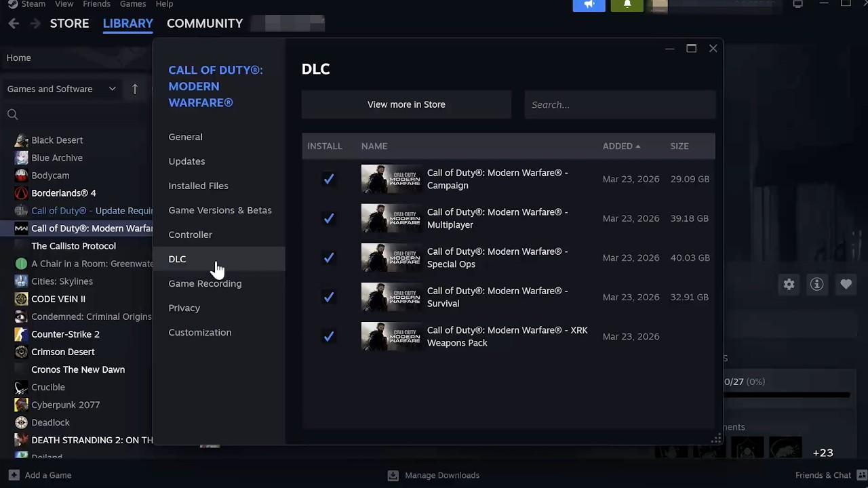Viewport: 868px width, 488px height.
Task: Click the DLC search field
Action: pyautogui.click(x=620, y=104)
